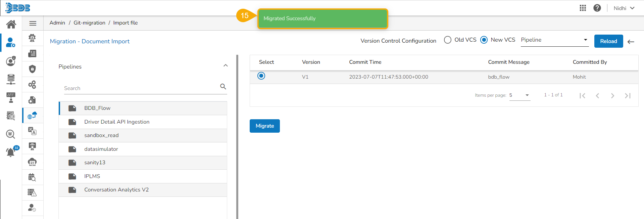Screen dimensions: 644x219
Task: Click the bdb_flow commit message cell
Action: coord(499,77)
